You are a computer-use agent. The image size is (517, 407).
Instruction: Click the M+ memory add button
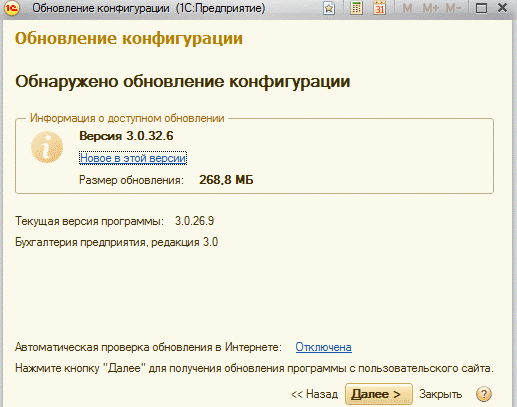pyautogui.click(x=431, y=8)
